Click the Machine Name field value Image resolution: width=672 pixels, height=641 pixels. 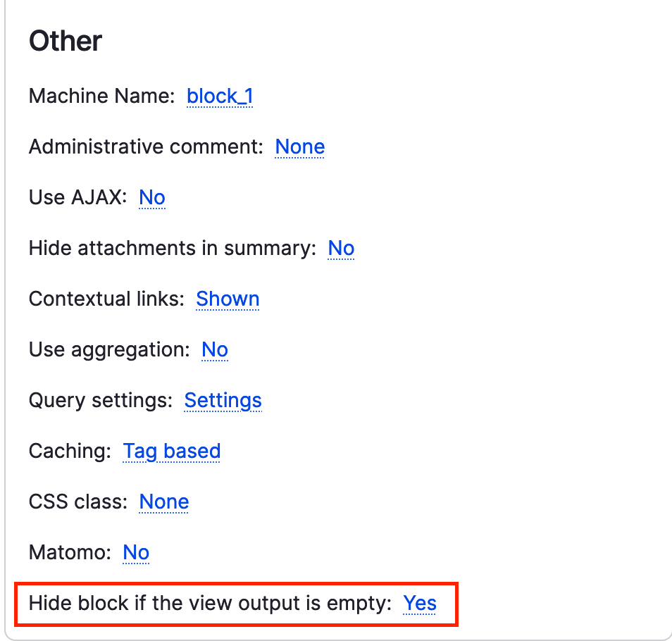[220, 96]
